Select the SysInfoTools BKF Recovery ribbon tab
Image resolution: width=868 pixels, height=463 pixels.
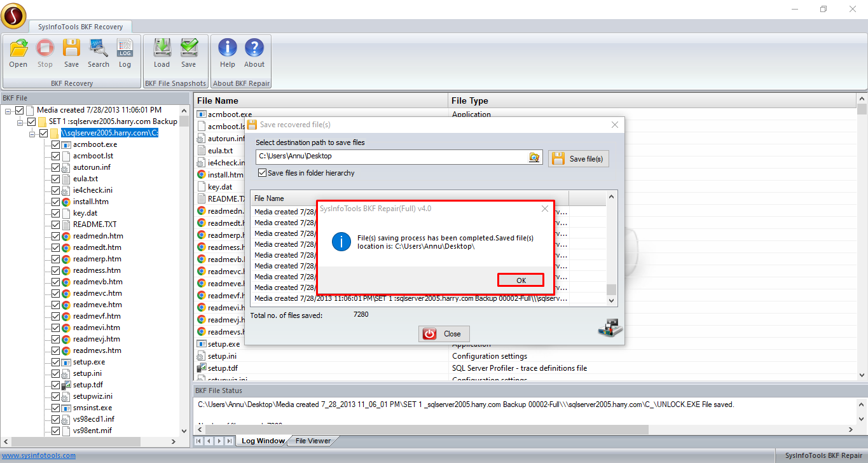pos(80,26)
